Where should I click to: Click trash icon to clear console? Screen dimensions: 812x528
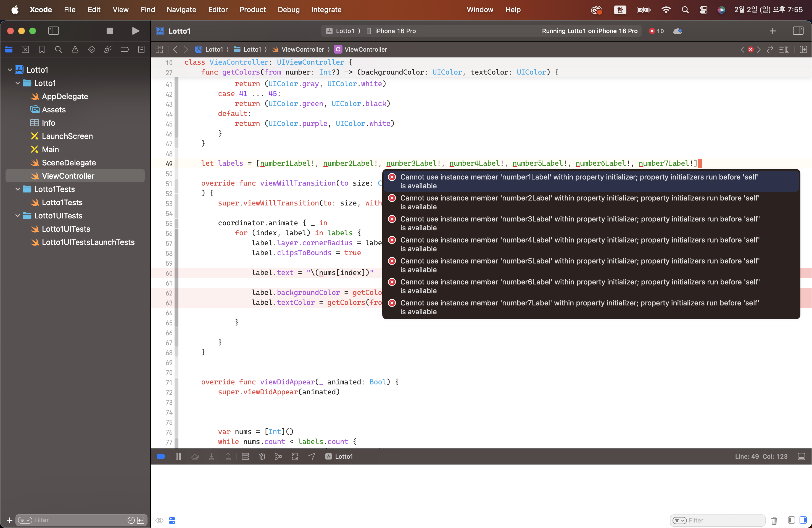click(x=774, y=520)
